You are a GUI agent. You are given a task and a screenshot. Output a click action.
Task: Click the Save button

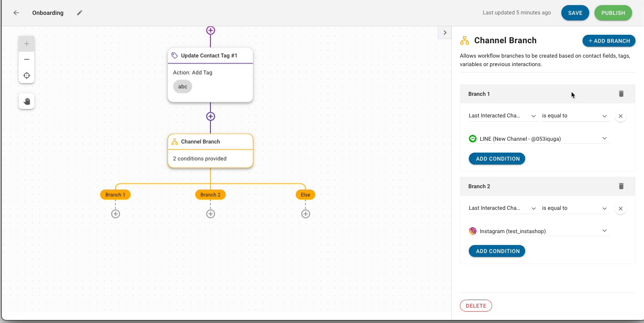coord(575,13)
